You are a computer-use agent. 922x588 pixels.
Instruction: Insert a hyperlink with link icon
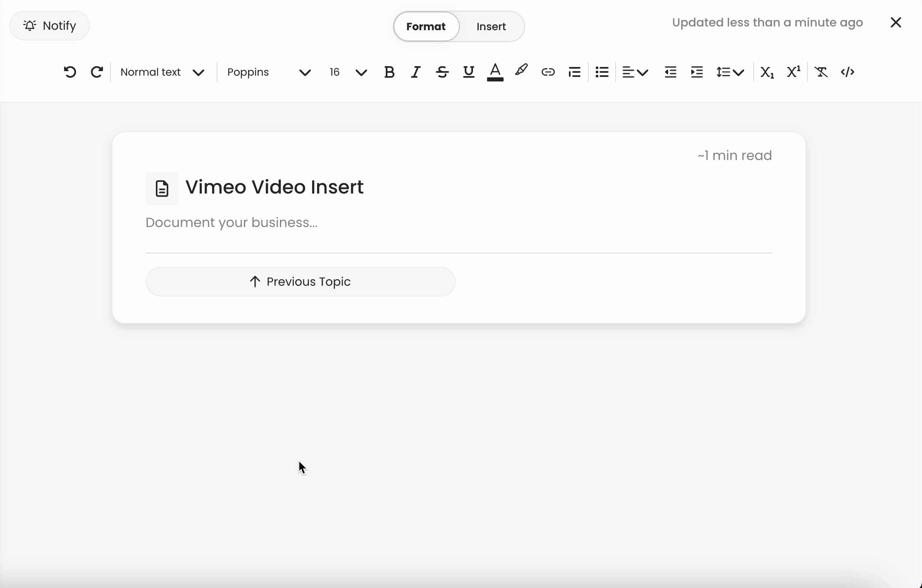(548, 72)
